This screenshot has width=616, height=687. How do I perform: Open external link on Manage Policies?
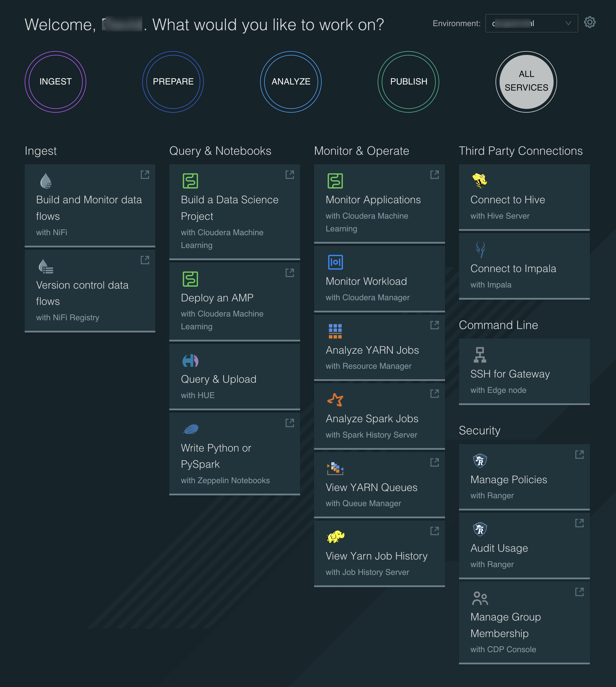(579, 455)
